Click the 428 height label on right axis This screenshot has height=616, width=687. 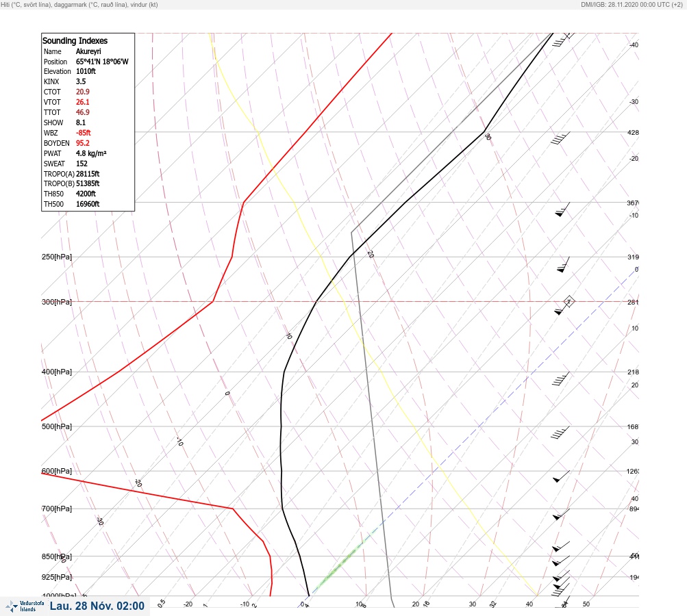coord(633,132)
